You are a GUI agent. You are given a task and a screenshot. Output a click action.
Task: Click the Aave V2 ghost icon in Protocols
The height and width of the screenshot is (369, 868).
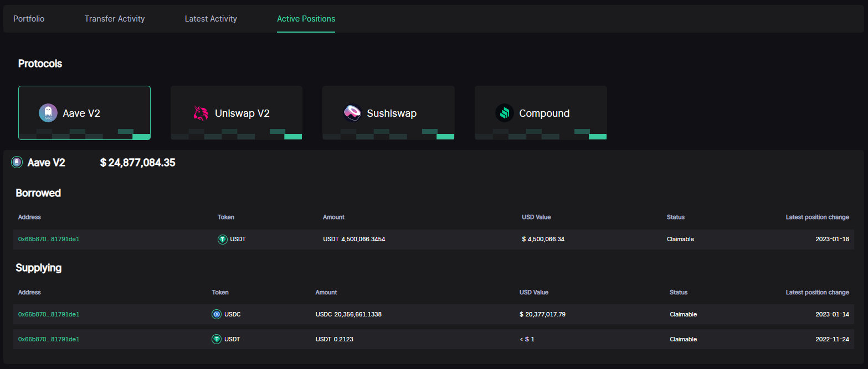click(48, 113)
